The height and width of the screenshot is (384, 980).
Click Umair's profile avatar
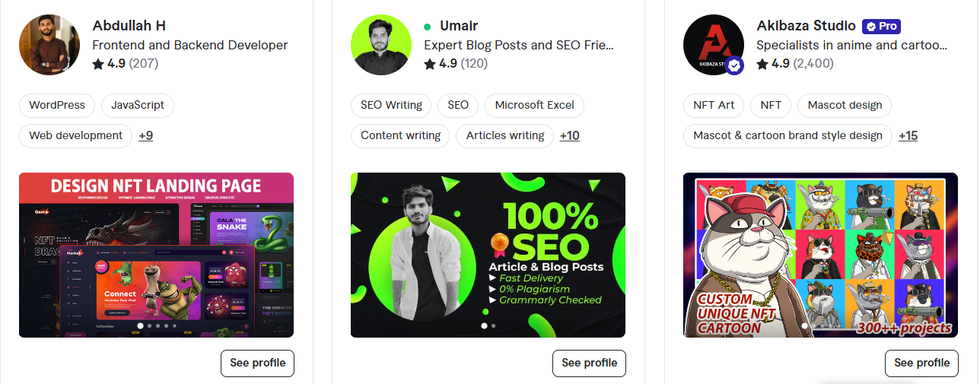click(x=381, y=45)
